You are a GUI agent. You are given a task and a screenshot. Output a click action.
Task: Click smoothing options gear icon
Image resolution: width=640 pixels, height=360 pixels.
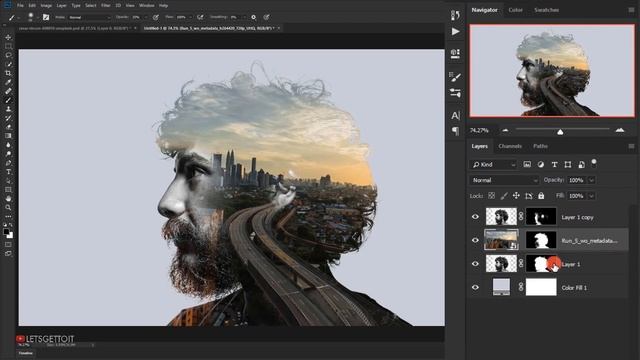coord(253,17)
